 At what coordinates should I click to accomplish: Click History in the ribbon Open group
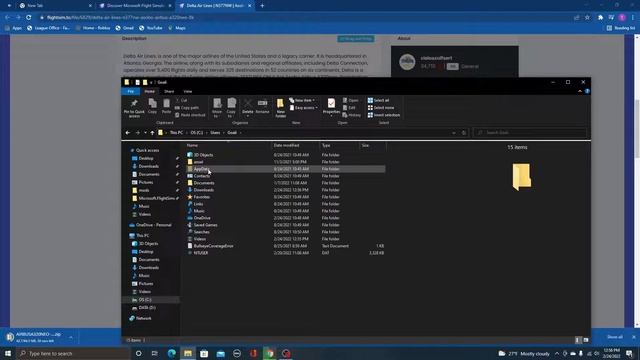click(x=352, y=115)
